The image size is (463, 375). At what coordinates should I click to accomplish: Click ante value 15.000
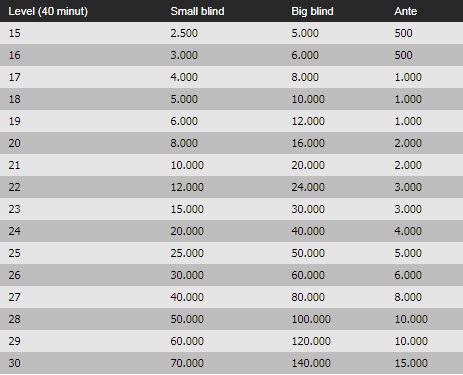(411, 363)
